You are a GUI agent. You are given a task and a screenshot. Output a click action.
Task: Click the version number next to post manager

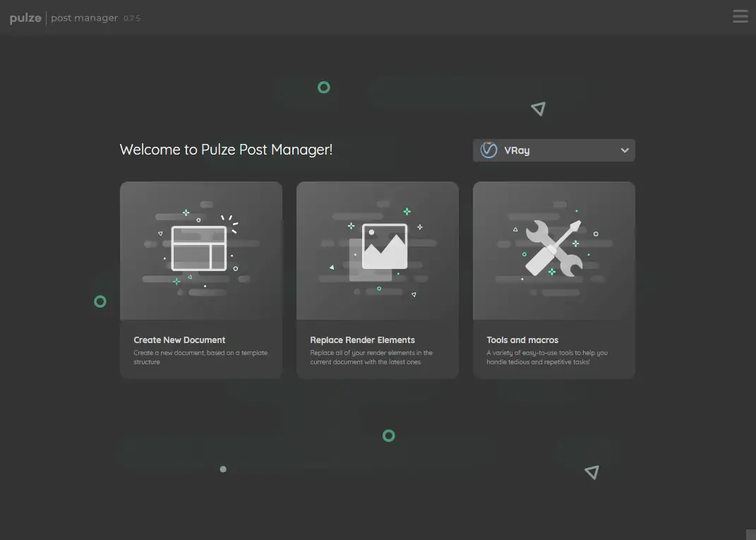[x=132, y=19]
